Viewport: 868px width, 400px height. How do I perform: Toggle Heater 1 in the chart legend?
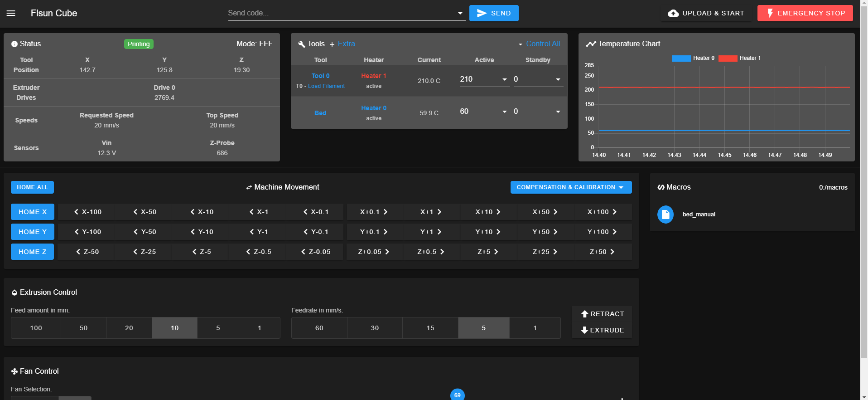pos(740,58)
